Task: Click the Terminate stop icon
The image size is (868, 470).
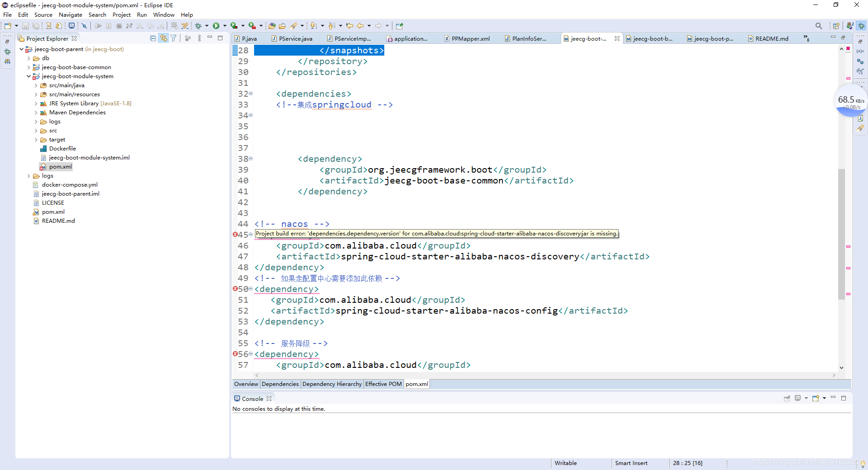Action: [x=119, y=26]
